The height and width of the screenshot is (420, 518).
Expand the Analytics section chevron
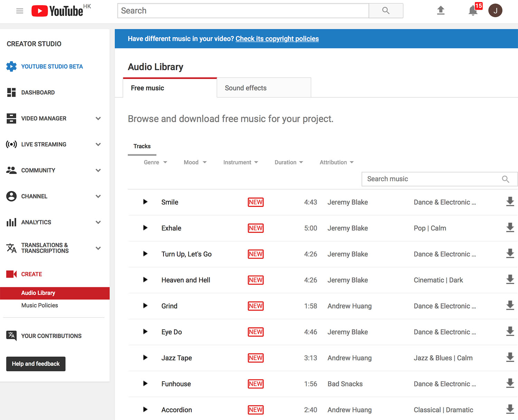coord(98,222)
